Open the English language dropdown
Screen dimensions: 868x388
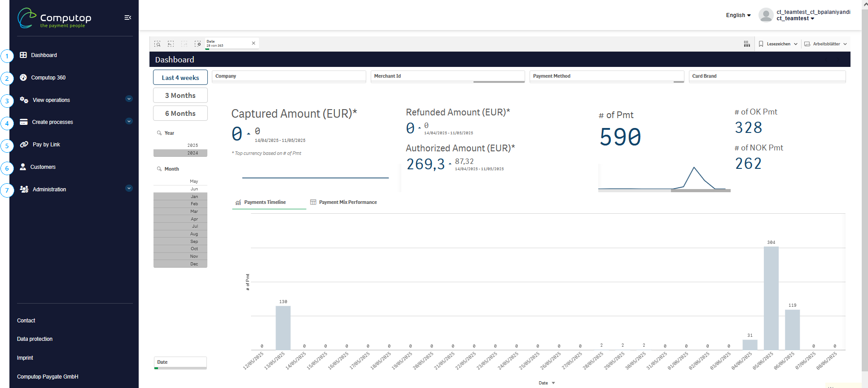(738, 15)
